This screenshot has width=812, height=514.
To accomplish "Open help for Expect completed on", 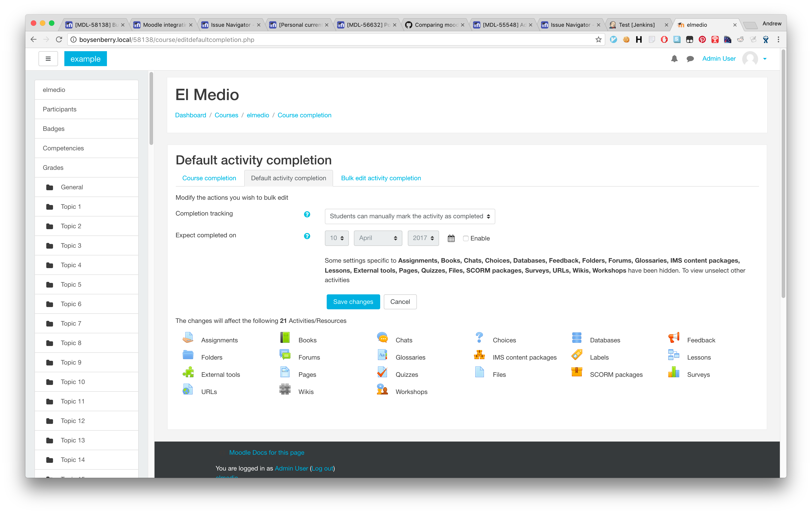I will [x=307, y=236].
